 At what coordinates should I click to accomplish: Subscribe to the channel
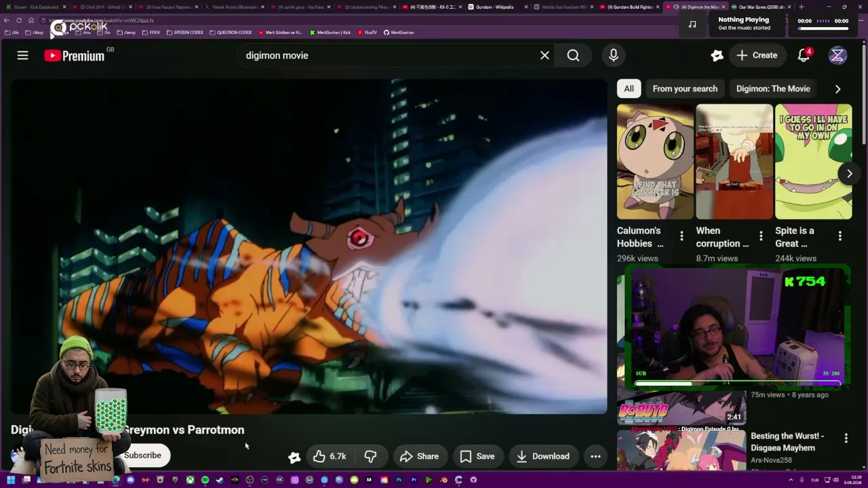[x=142, y=455]
